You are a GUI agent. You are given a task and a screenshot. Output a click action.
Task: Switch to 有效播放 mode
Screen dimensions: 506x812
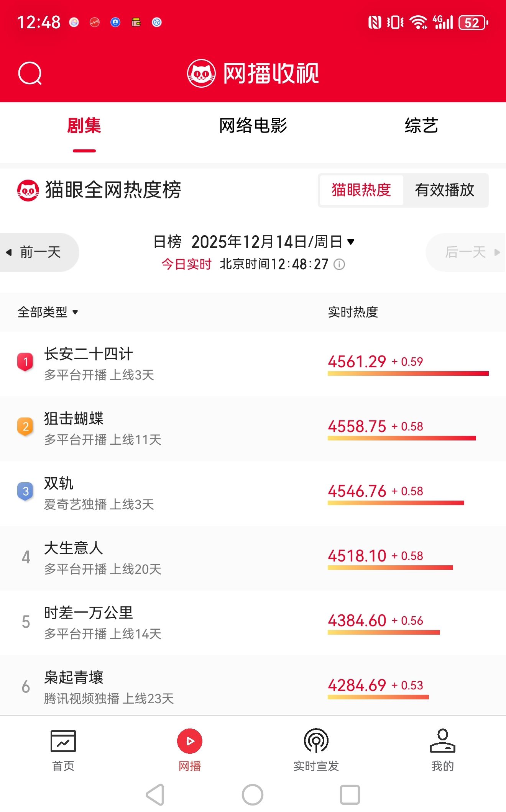click(x=445, y=190)
